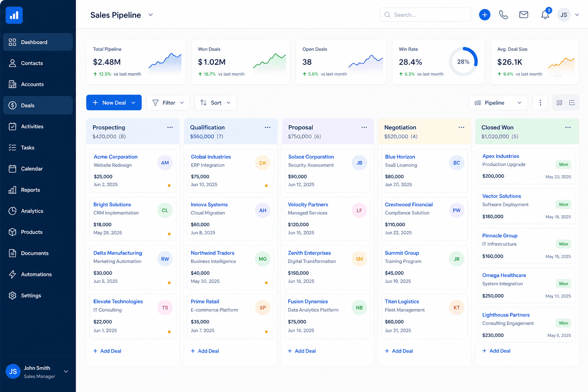588x392 pixels.
Task: Open the Pipeline view dropdown
Action: (x=498, y=103)
